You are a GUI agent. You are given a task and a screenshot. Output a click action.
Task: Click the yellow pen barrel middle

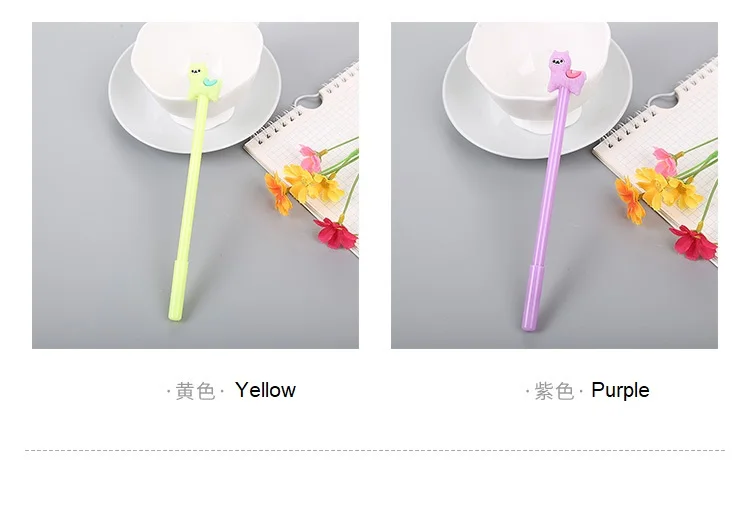[x=190, y=182]
